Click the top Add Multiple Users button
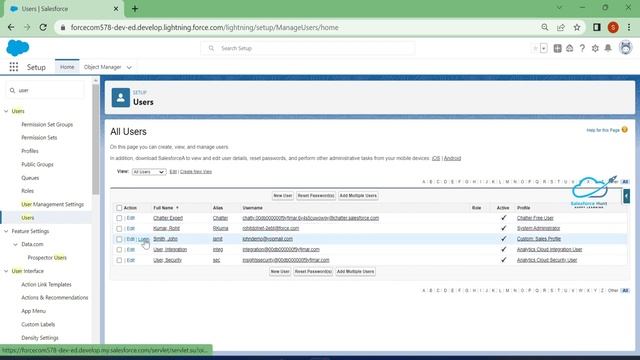This screenshot has width=640, height=360. [x=358, y=196]
